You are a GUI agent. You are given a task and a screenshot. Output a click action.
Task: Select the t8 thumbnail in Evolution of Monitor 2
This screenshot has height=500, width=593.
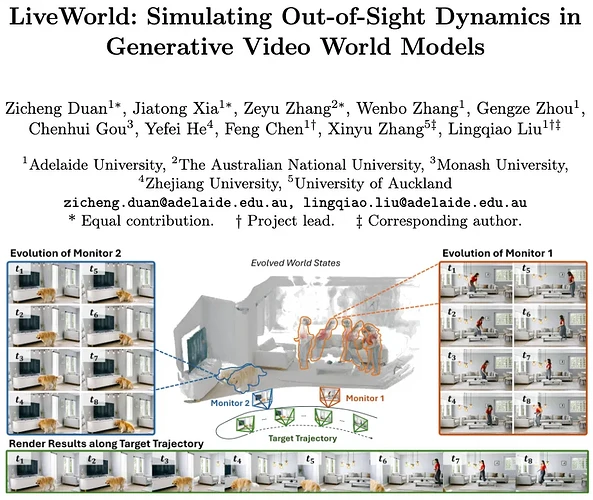tap(118, 413)
